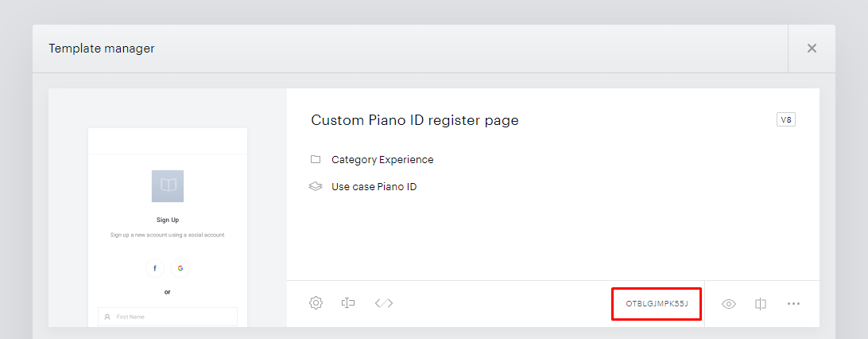Open template settings gear icon

point(316,303)
